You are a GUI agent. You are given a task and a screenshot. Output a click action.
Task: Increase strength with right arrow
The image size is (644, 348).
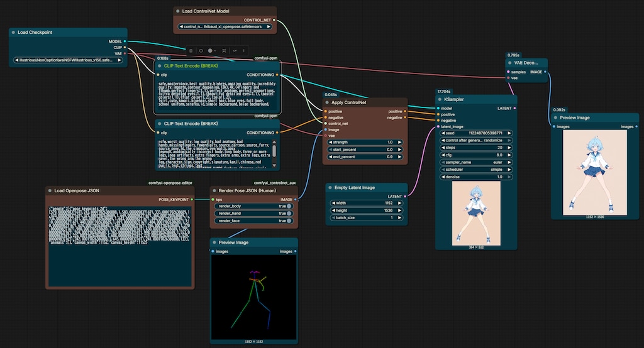pyautogui.click(x=399, y=143)
